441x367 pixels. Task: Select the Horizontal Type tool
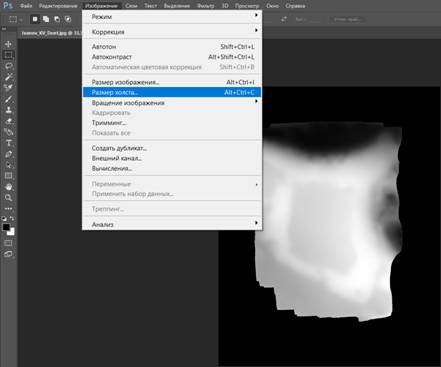(x=8, y=143)
